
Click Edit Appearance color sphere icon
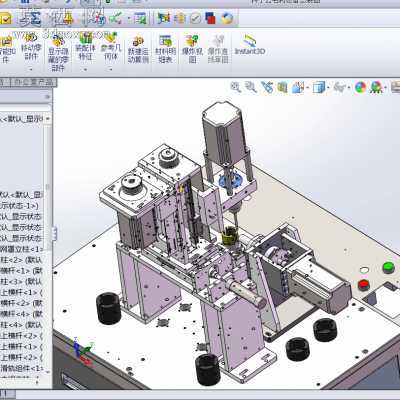[360, 88]
